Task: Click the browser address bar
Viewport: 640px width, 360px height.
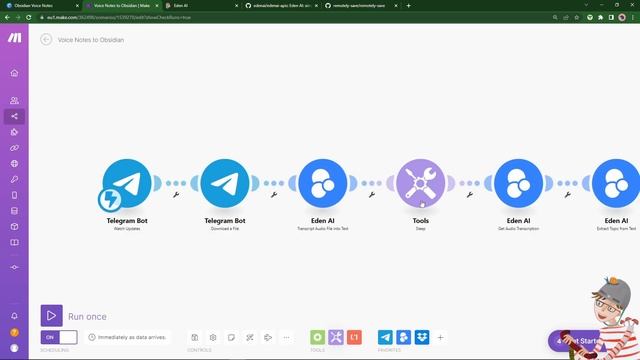Action: 294,18
